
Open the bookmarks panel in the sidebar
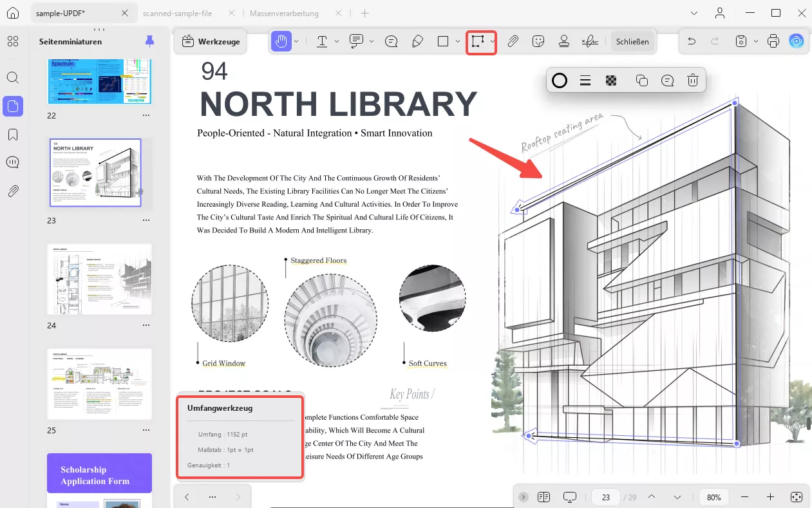(13, 135)
